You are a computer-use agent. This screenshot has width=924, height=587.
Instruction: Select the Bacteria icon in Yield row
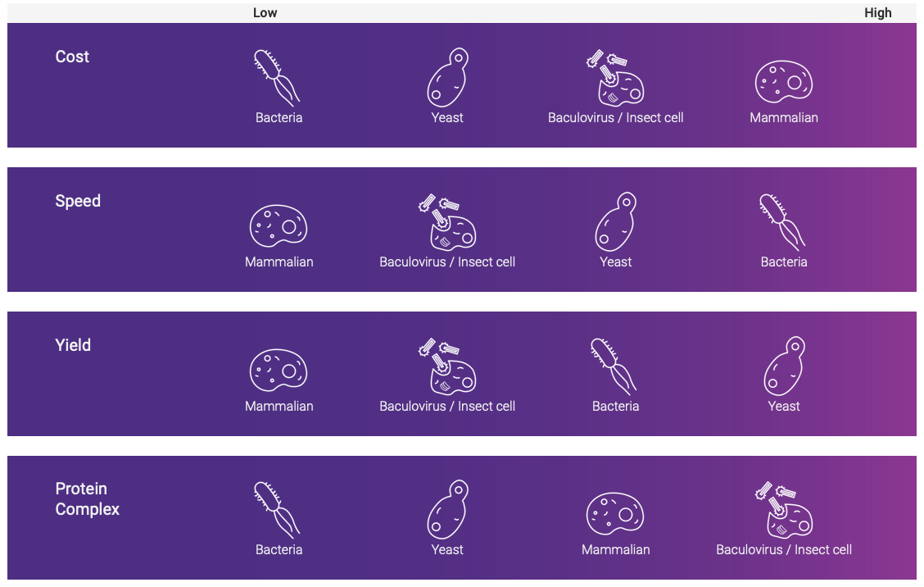[x=614, y=366]
